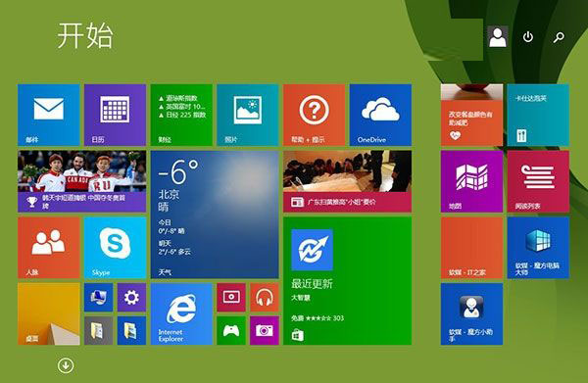Click the 大智慧 app icon in Store tile
Screen dimensions: 588x383
coord(312,250)
